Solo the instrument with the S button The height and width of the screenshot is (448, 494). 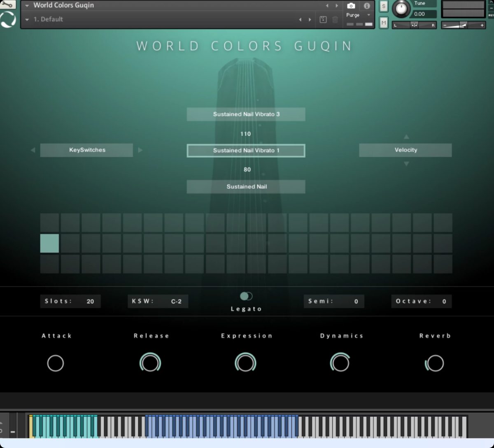pos(384,6)
